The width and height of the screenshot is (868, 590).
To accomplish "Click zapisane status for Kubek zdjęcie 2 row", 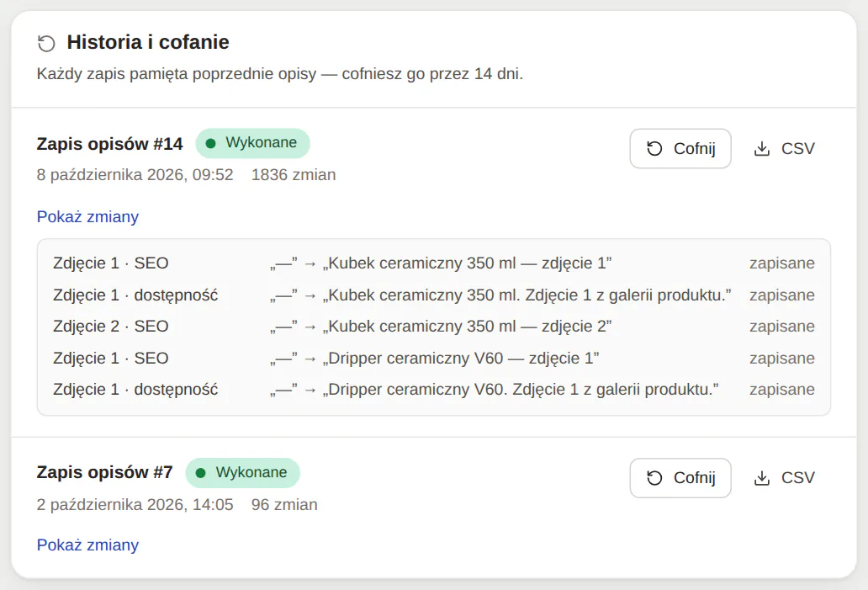I will coord(781,327).
